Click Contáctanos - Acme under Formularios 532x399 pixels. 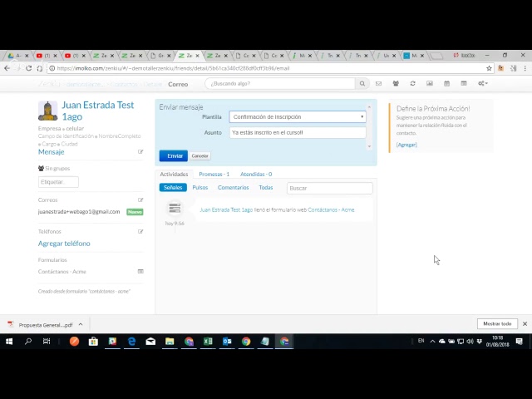[x=62, y=272]
